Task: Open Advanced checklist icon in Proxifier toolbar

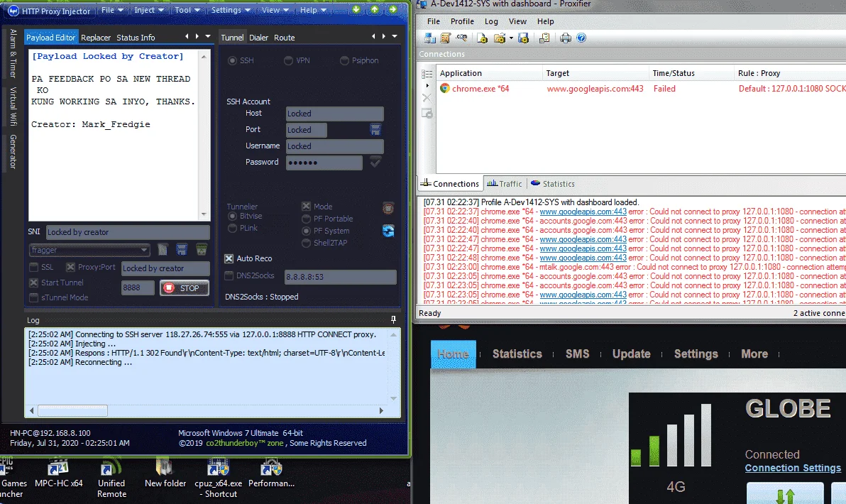Action: click(544, 38)
